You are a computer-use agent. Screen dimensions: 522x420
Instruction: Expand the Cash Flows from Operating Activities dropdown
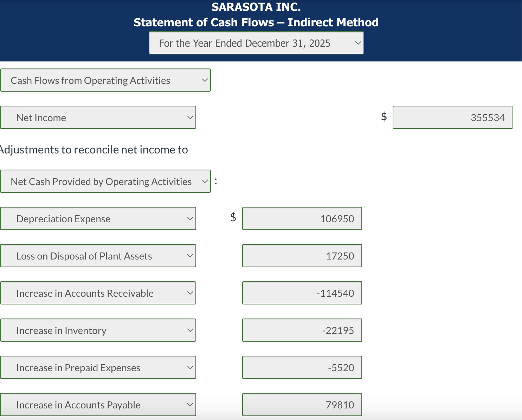(105, 80)
